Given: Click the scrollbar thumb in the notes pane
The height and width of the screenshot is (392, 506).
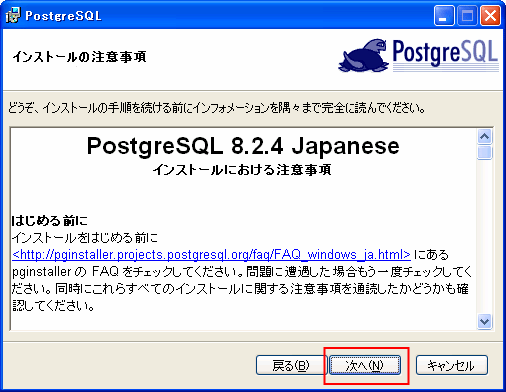Looking at the screenshot, I should [484, 152].
